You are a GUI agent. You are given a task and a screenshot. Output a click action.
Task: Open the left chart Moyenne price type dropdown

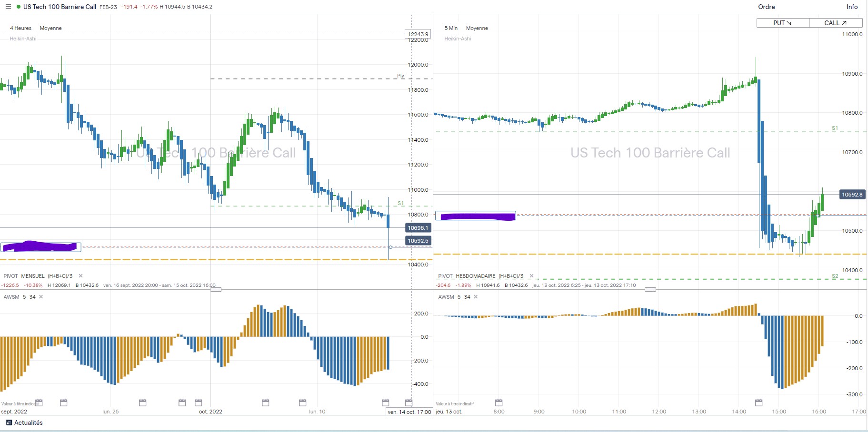tap(50, 28)
